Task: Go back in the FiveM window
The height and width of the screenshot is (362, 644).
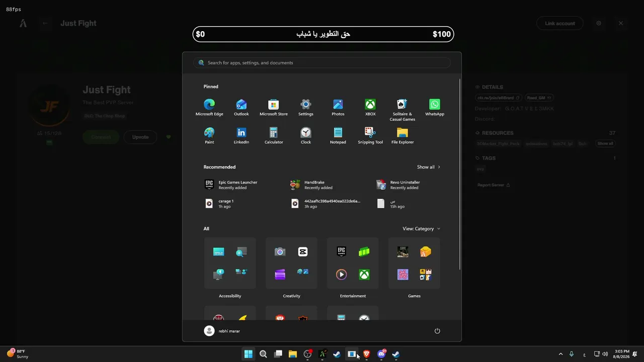Action: tap(45, 23)
